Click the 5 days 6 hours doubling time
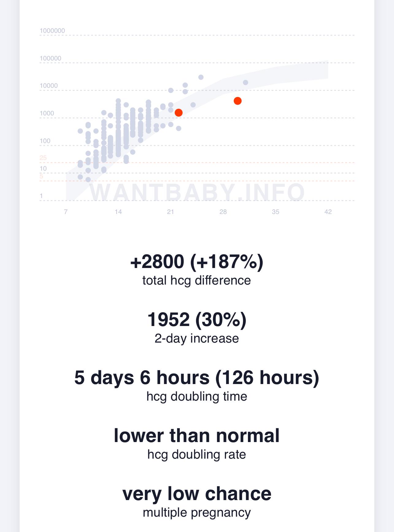This screenshot has width=394, height=532. [x=197, y=377]
